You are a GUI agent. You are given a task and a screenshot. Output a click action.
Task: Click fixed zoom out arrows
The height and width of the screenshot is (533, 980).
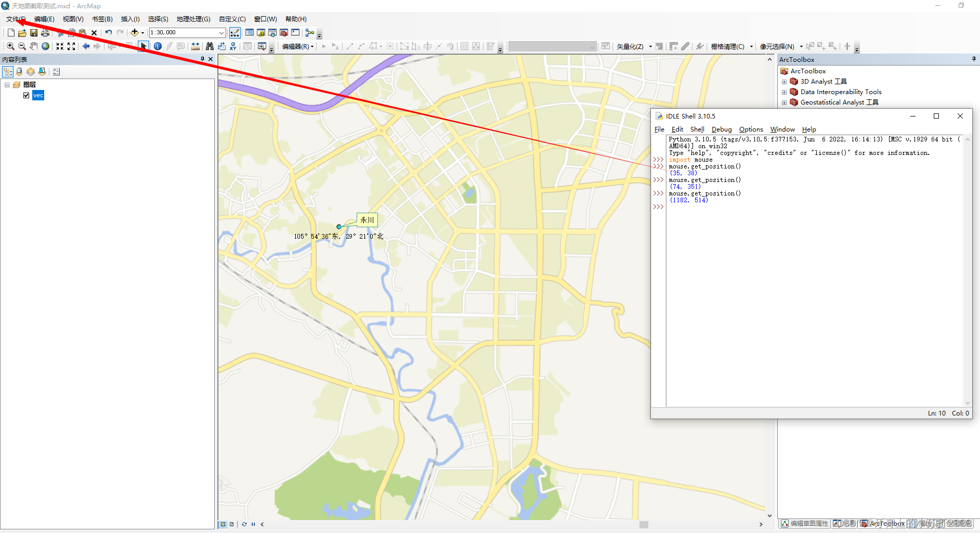(71, 46)
